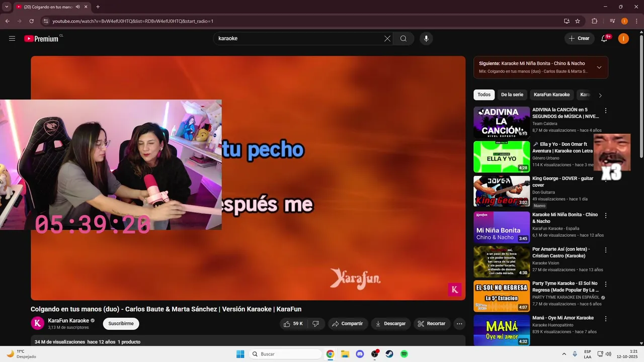Select the Todos filter chip
Screen dimensions: 644x362
click(x=484, y=95)
